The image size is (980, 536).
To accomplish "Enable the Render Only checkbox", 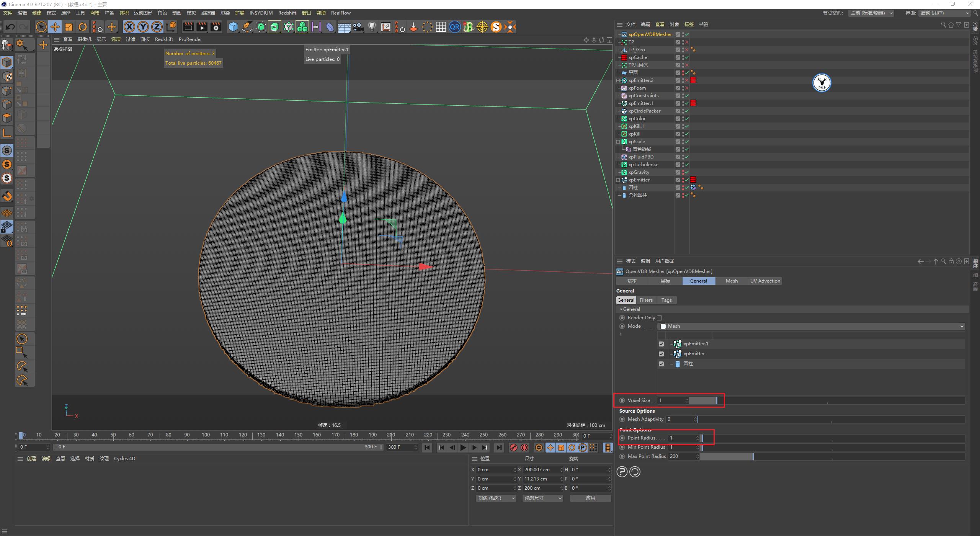I will click(x=659, y=317).
